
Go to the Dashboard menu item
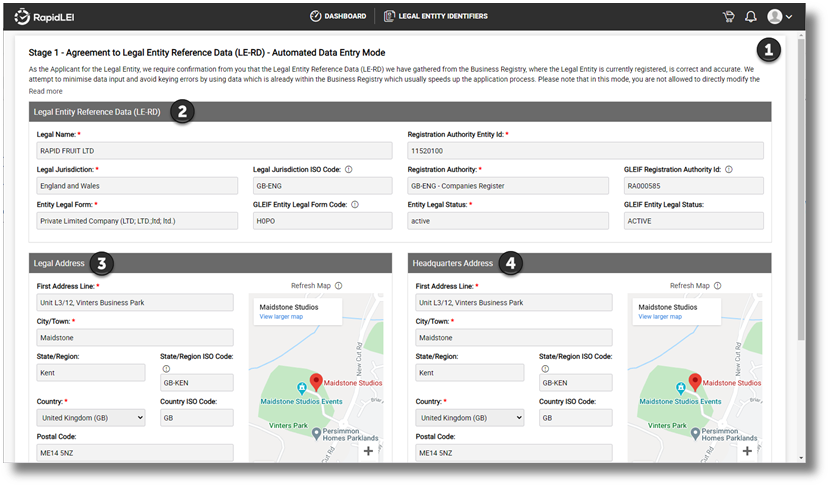click(337, 16)
